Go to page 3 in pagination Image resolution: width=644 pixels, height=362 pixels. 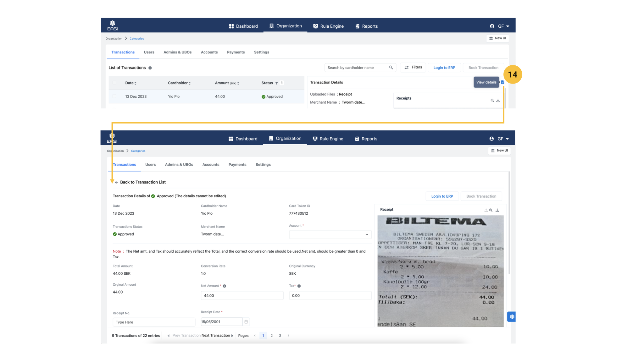coord(280,336)
